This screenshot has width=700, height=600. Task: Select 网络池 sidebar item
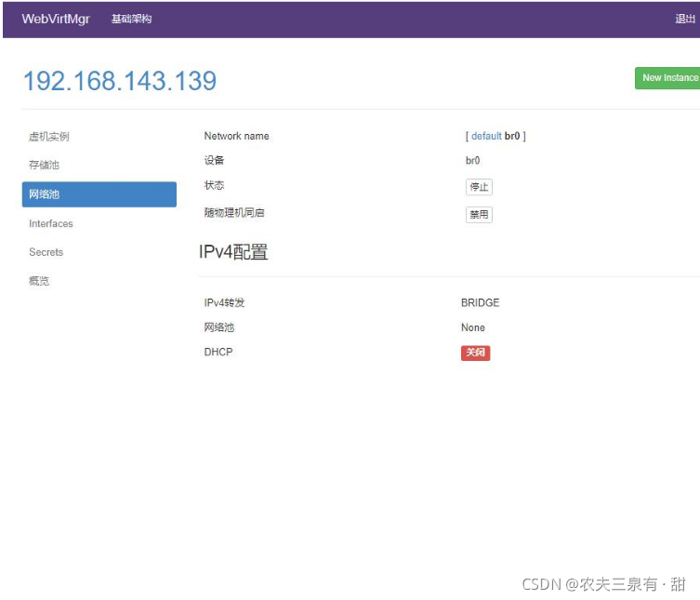point(99,194)
